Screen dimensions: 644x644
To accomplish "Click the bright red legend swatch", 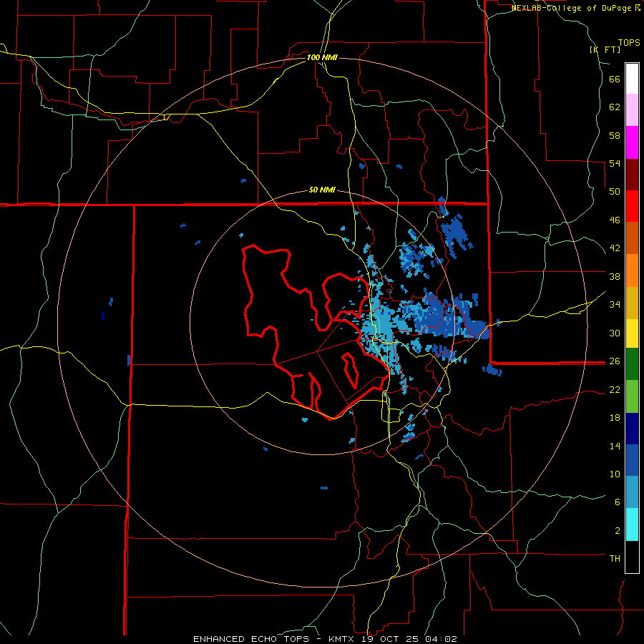I will point(632,206).
